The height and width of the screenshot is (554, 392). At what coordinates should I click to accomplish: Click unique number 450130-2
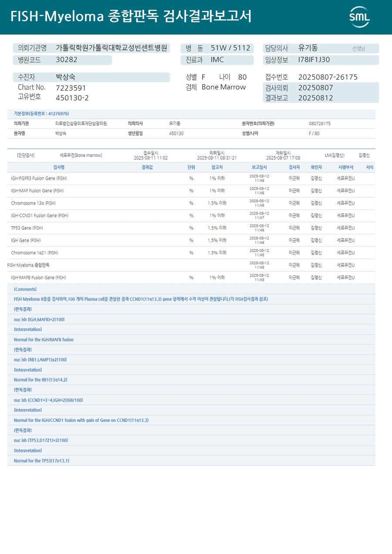[72, 98]
